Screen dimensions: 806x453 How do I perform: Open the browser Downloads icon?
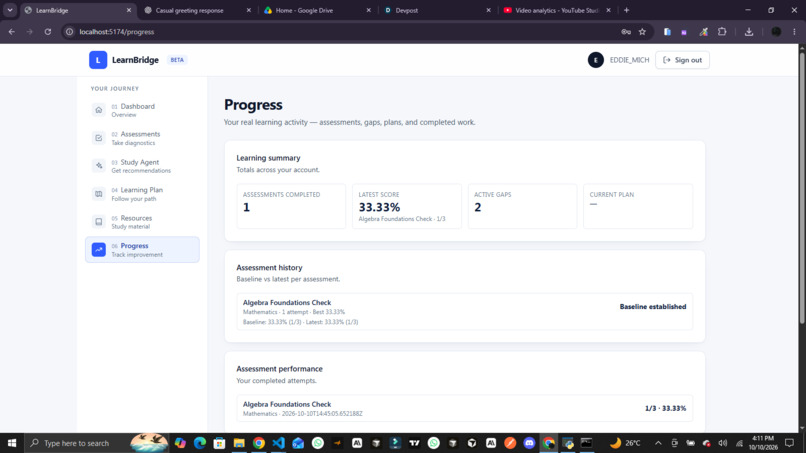(749, 31)
